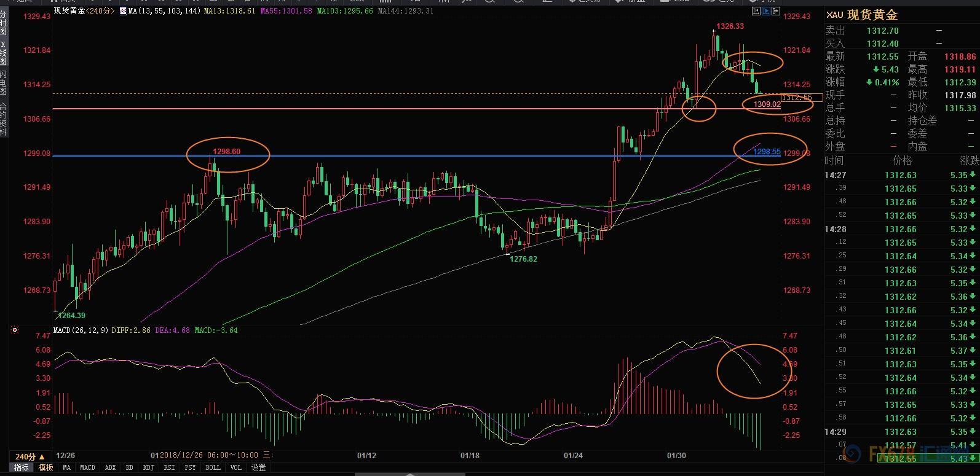The image size is (980, 476).
Task: Click the MACD:-3.64 readout
Action: tap(216, 330)
